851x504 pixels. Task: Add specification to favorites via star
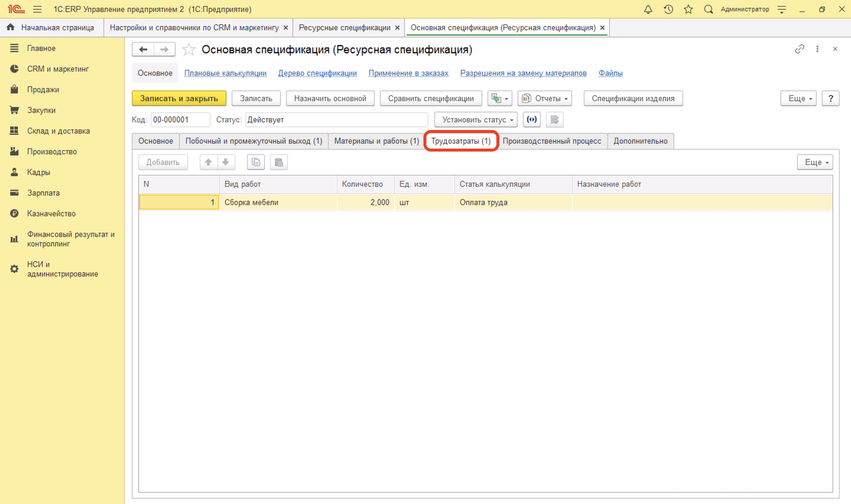[189, 50]
